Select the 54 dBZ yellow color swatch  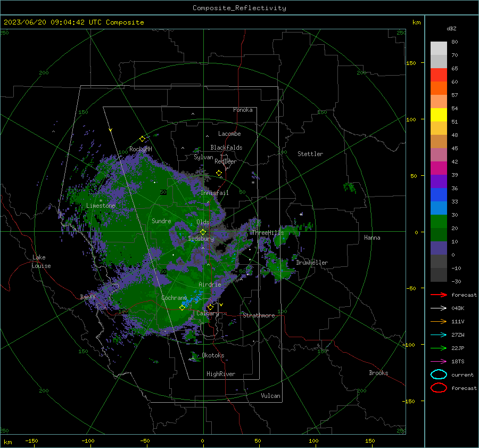click(439, 115)
